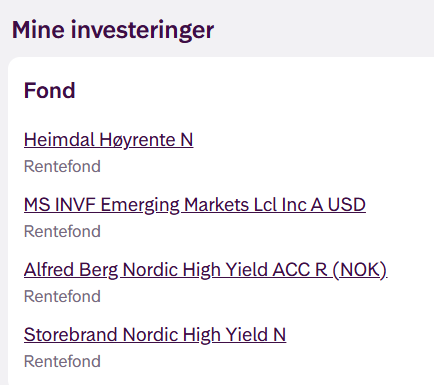Click the word Heimdal in first fund link
Image resolution: width=434 pixels, height=385 pixels.
pyautogui.click(x=59, y=140)
